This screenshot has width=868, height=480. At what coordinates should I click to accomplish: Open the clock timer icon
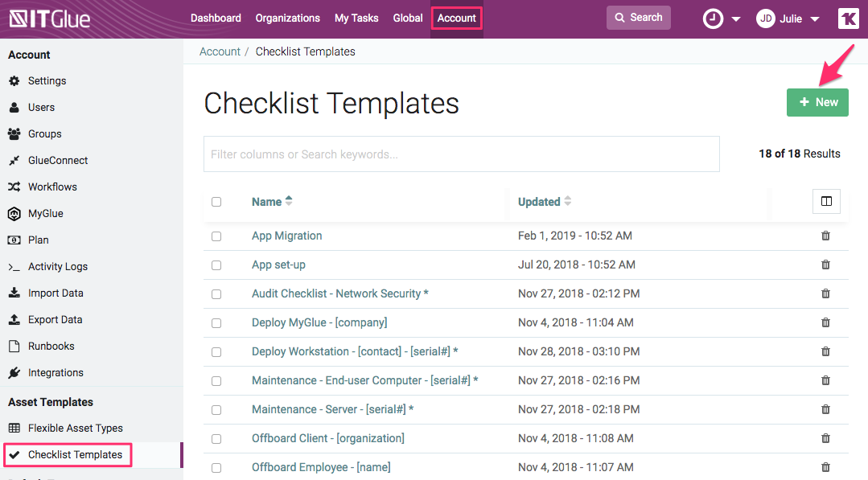[713, 18]
